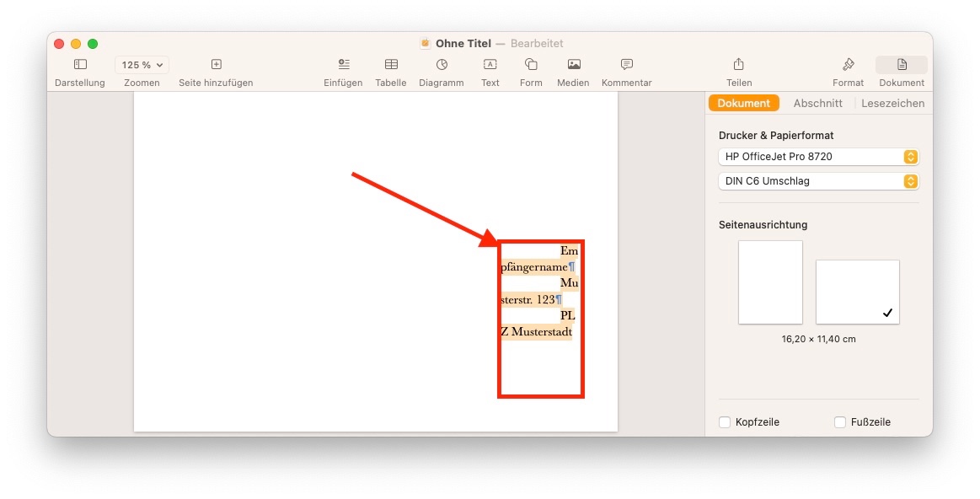Click the Bearbeitet status text

pos(537,43)
